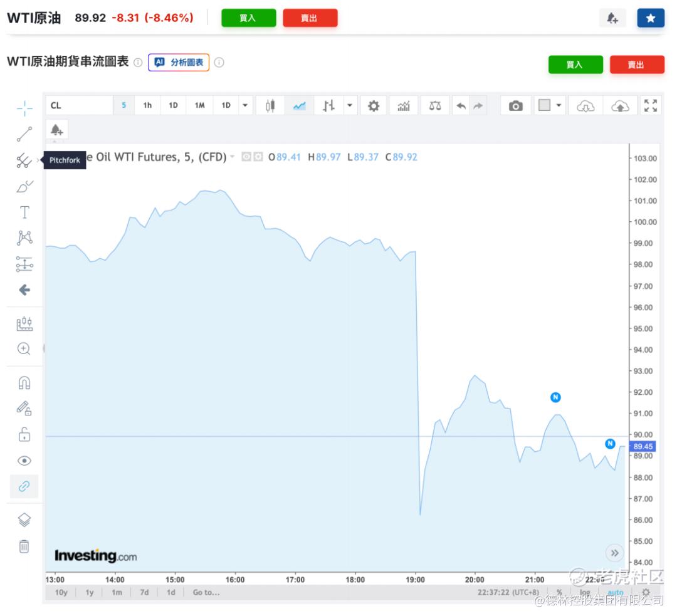Toggle log scale mode
The image size is (677, 616).
585,592
